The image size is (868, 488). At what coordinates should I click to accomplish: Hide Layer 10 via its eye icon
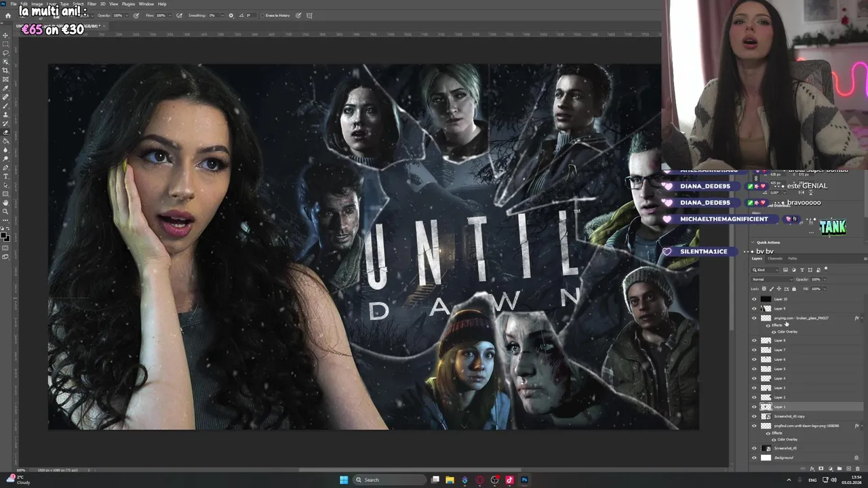(754, 299)
